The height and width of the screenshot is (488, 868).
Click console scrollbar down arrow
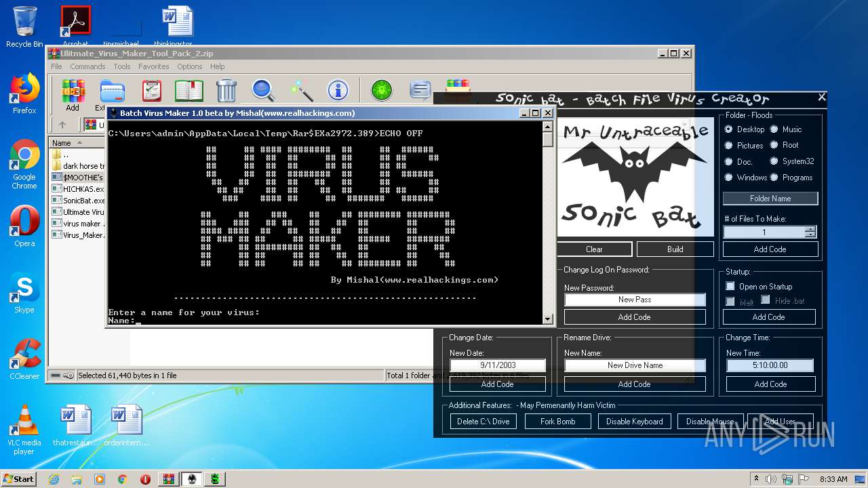pos(548,318)
